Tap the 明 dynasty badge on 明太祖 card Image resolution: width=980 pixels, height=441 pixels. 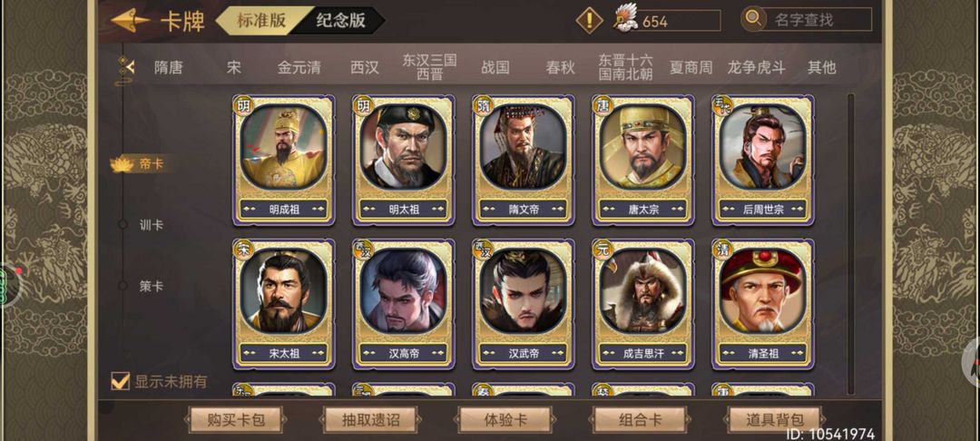click(362, 105)
